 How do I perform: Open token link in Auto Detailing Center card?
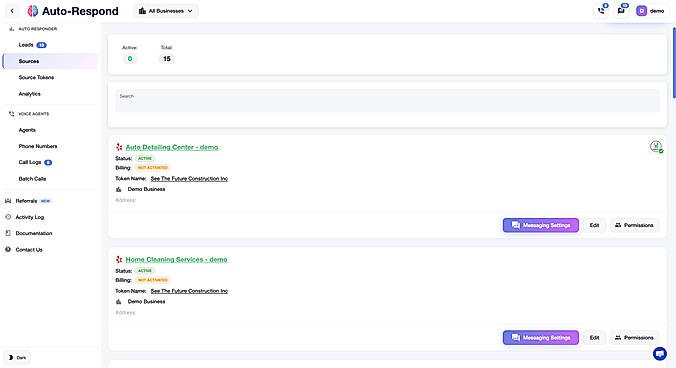189,179
